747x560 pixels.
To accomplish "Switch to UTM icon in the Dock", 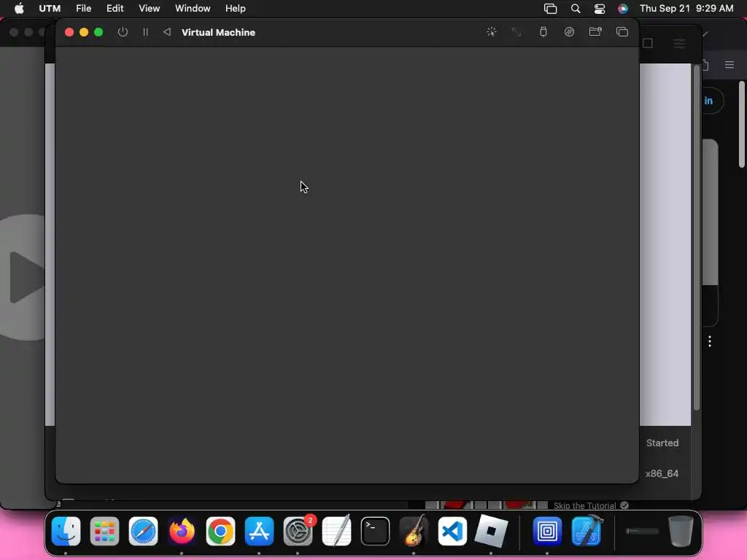I will pos(547,531).
